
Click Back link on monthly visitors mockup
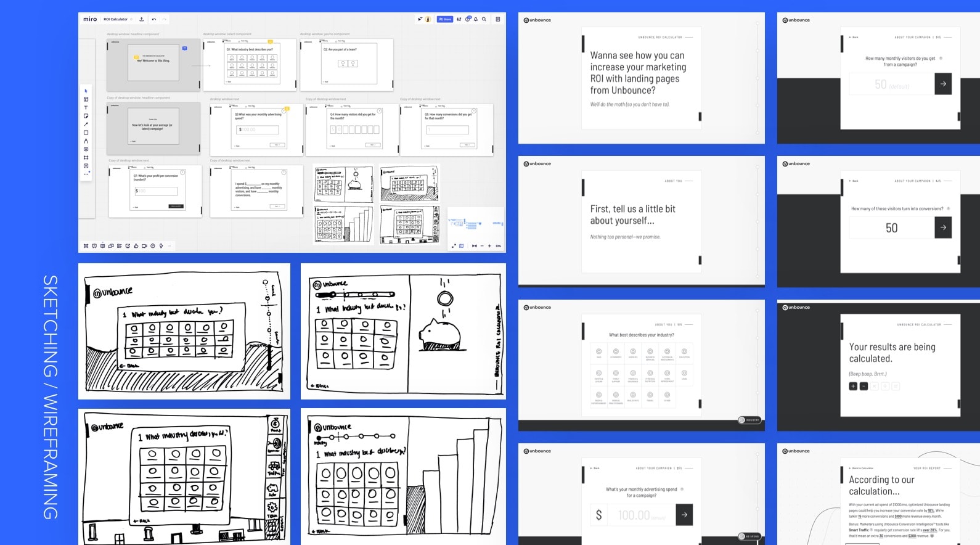coord(854,37)
